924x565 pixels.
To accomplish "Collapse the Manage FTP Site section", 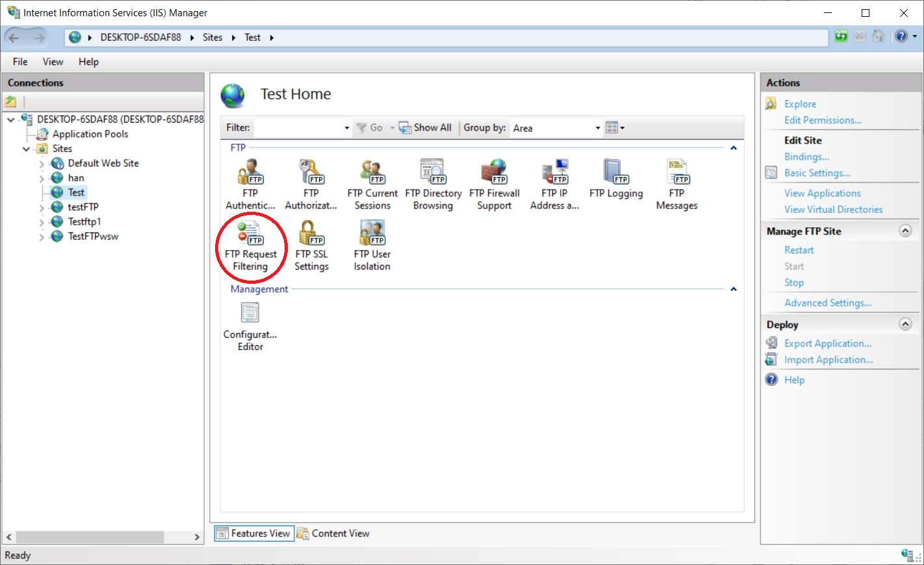I will coord(905,231).
